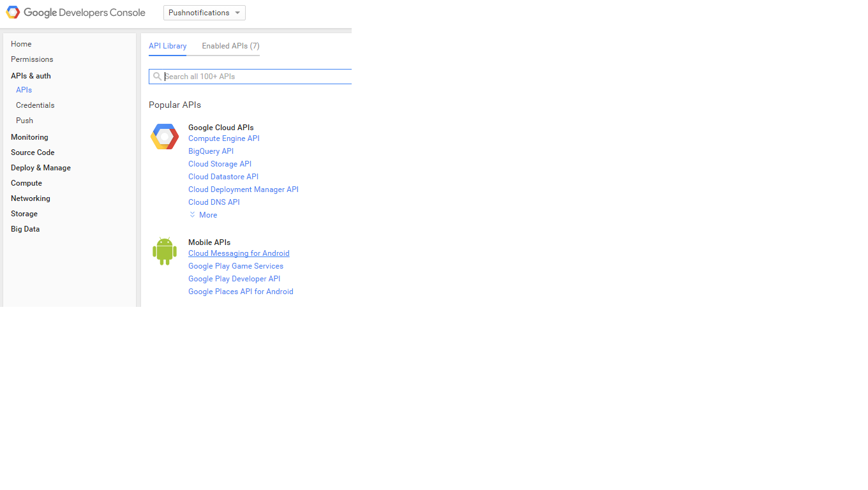Screen dimensions: 868x490
Task: Open Google Play Developer API link
Action: 234,279
